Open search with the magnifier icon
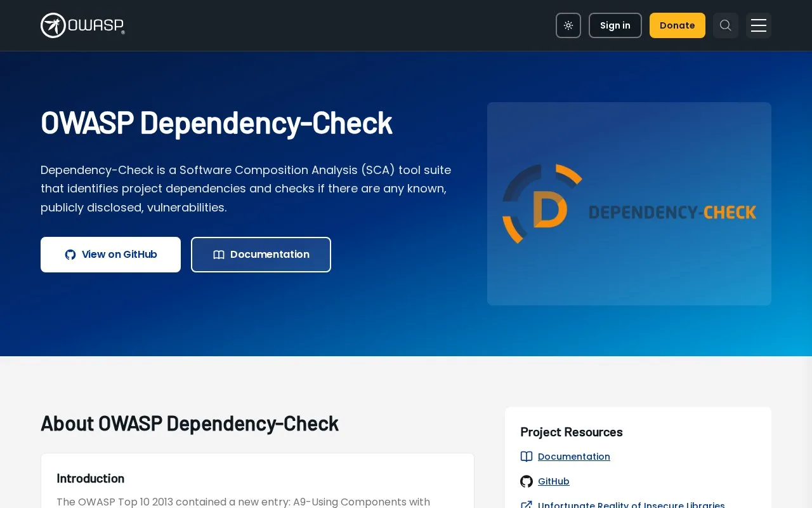Image resolution: width=812 pixels, height=508 pixels. (726, 25)
